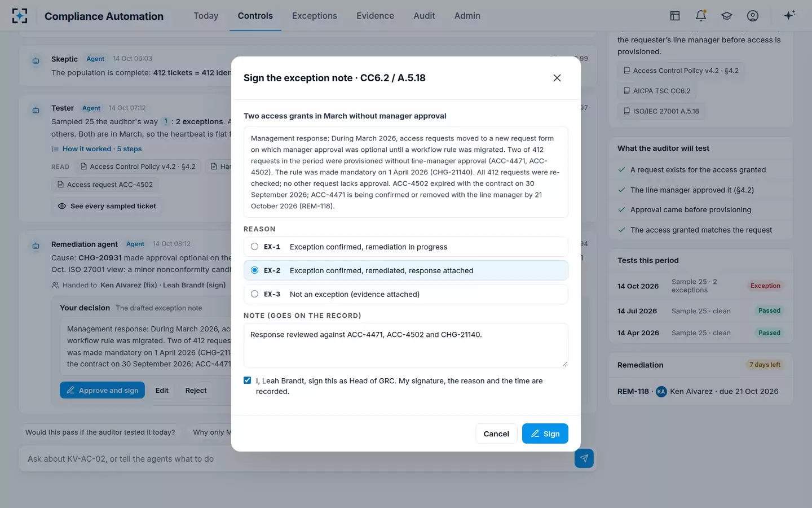Click the 14 Oct 2026 Exception badge

click(x=765, y=286)
